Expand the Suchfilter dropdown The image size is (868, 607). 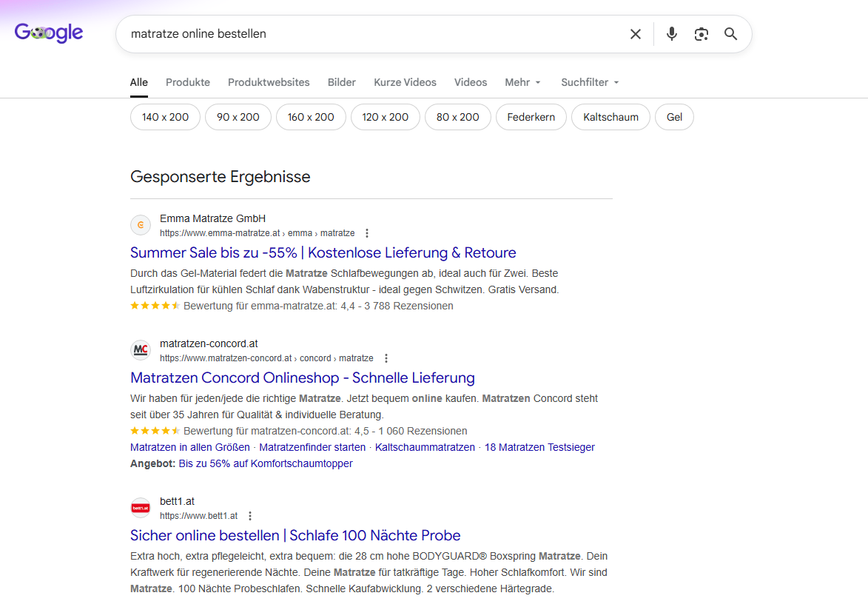point(590,82)
